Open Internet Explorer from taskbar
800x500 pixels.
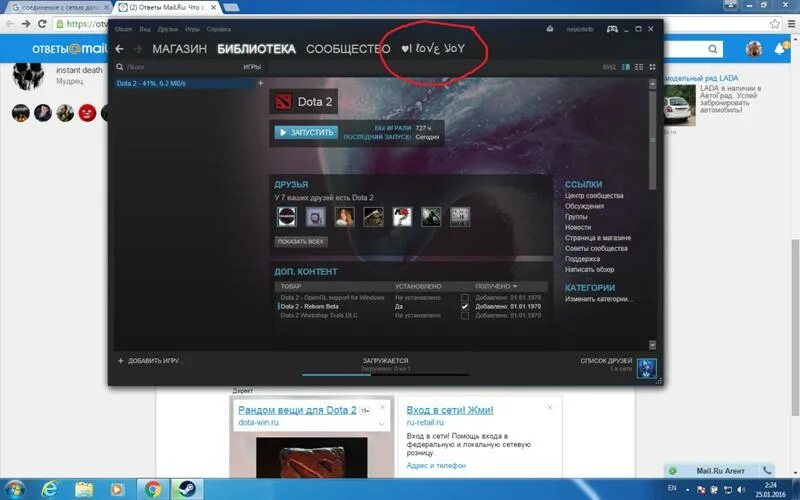pos(49,489)
